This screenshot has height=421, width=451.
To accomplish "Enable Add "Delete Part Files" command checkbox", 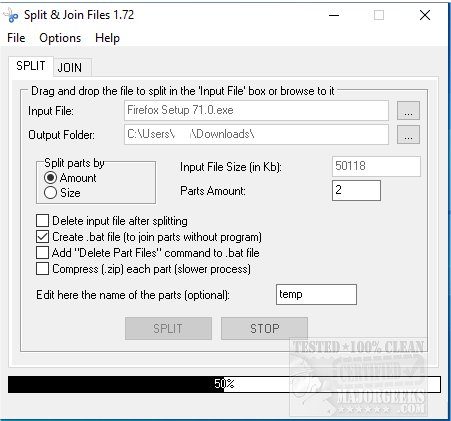I will click(42, 253).
